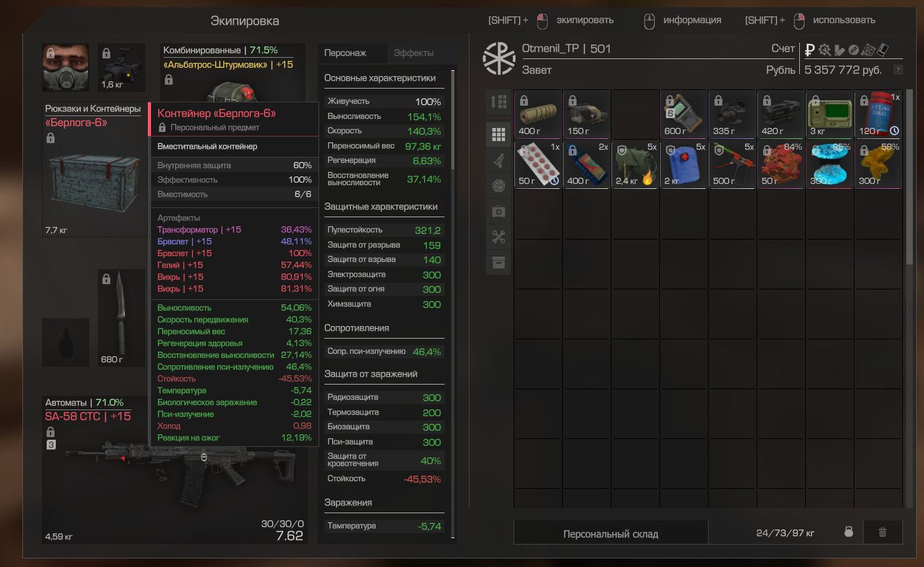The image size is (924, 567).
Task: Filter inventory by medkit icon
Action: (498, 212)
